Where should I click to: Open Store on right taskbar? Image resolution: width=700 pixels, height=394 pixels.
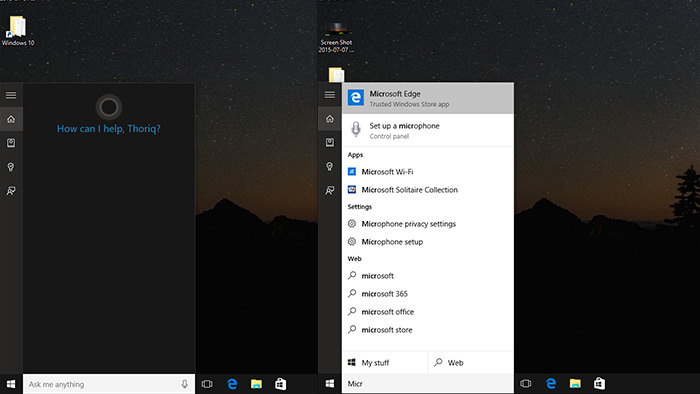[599, 383]
